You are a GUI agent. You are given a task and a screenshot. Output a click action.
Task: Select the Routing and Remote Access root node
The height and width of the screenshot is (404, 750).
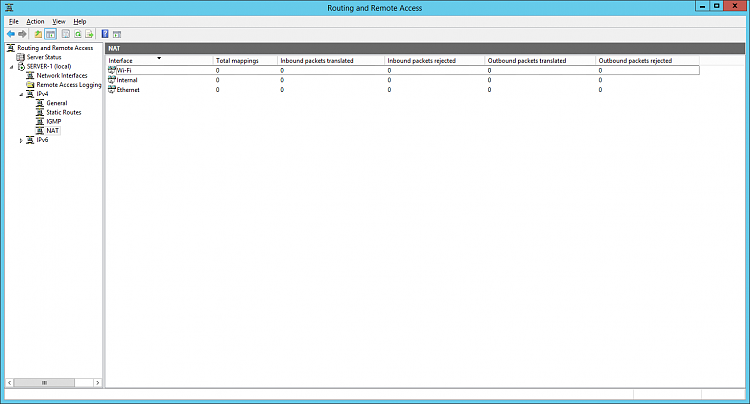tap(55, 48)
